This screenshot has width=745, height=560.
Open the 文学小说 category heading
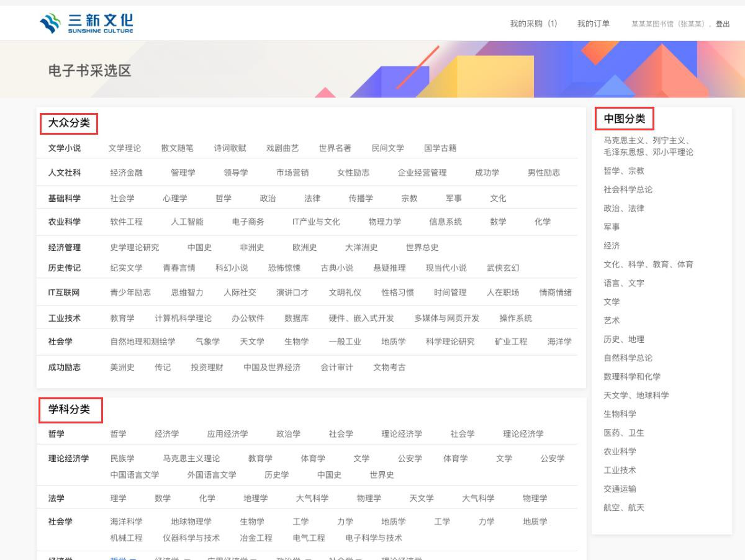(65, 148)
